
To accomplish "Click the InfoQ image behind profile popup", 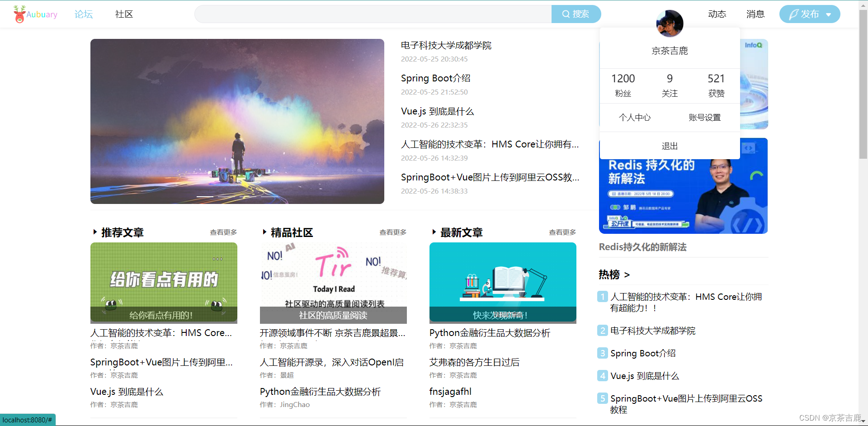I will pos(754,84).
